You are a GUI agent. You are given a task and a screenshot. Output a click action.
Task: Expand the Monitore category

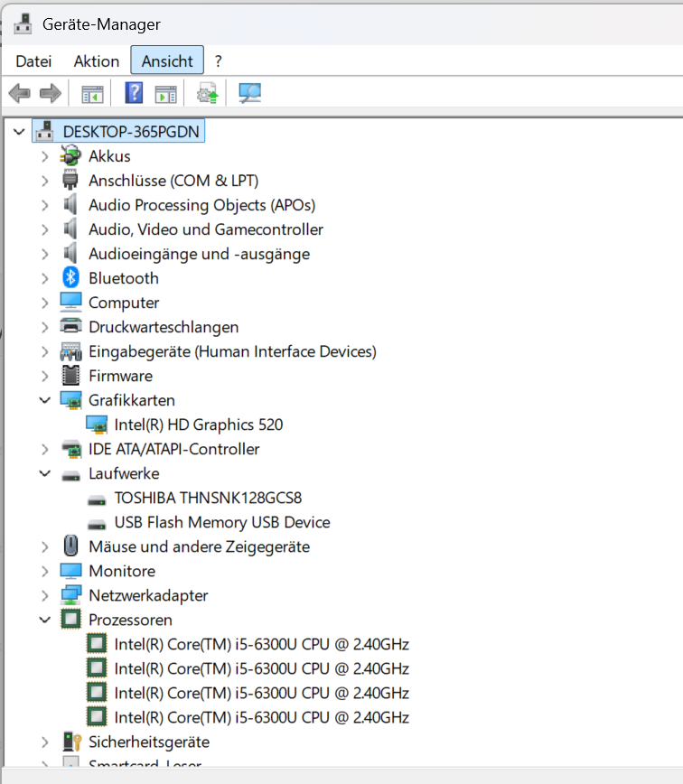[45, 571]
